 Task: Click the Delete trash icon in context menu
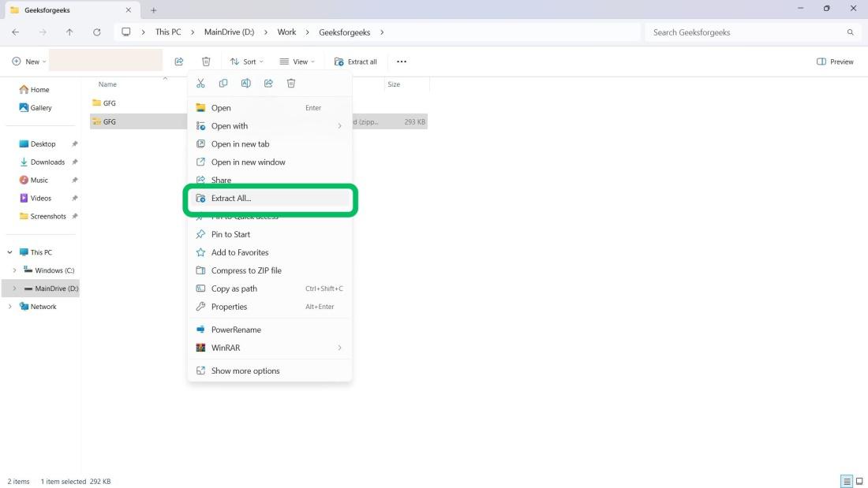click(x=291, y=83)
